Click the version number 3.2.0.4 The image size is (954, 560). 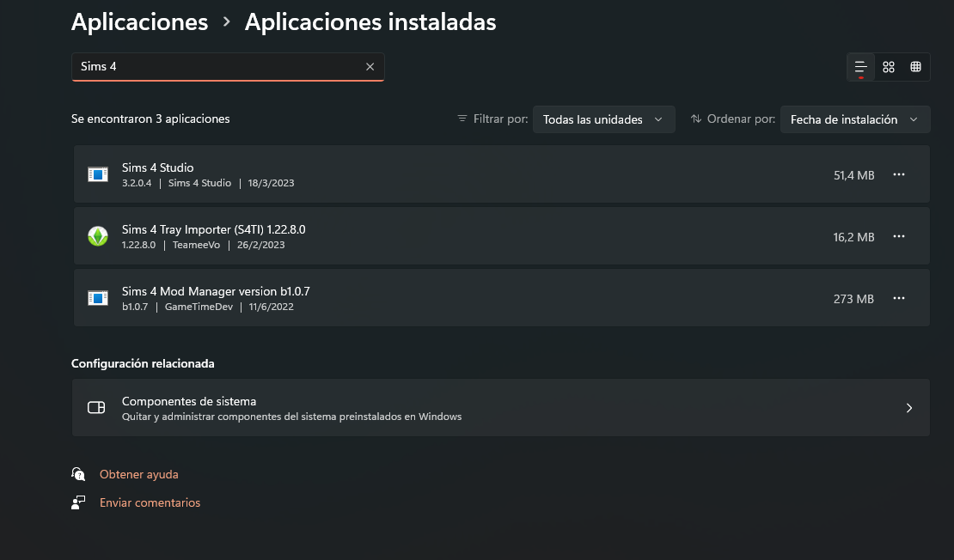click(137, 183)
